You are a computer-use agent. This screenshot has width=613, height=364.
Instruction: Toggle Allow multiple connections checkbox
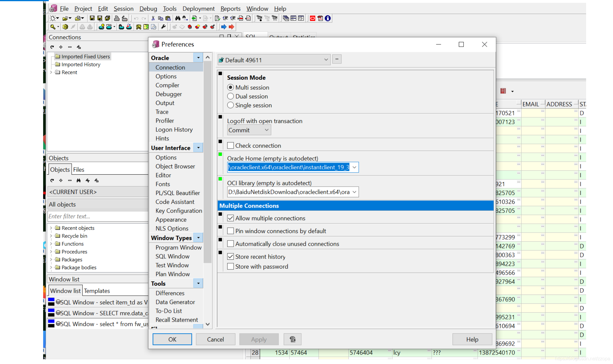[230, 217]
